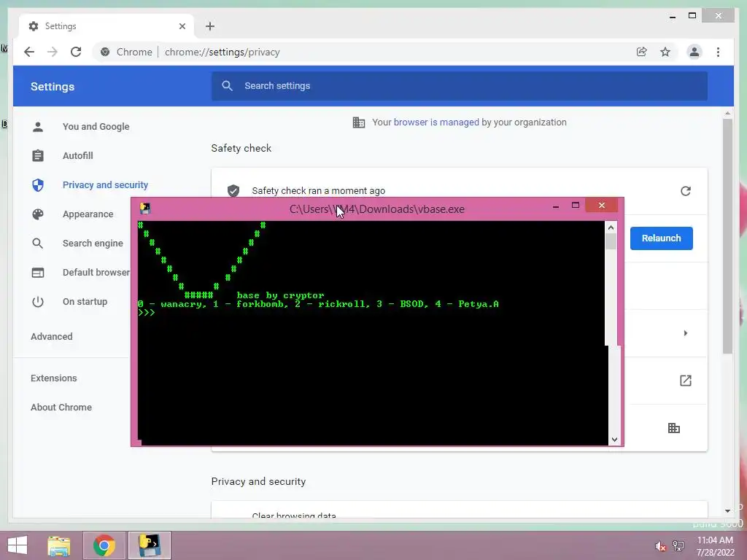Click the Chrome taskbar icon
The height and width of the screenshot is (560, 747).
click(x=104, y=545)
